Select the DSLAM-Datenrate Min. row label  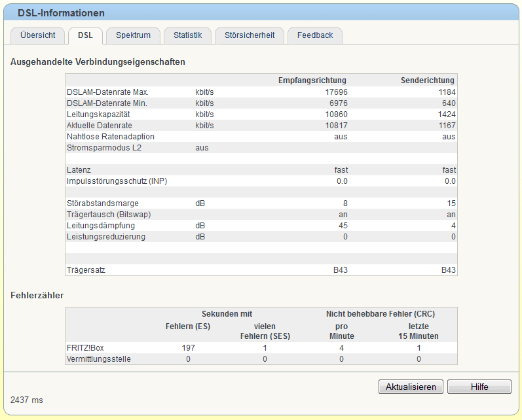107,103
